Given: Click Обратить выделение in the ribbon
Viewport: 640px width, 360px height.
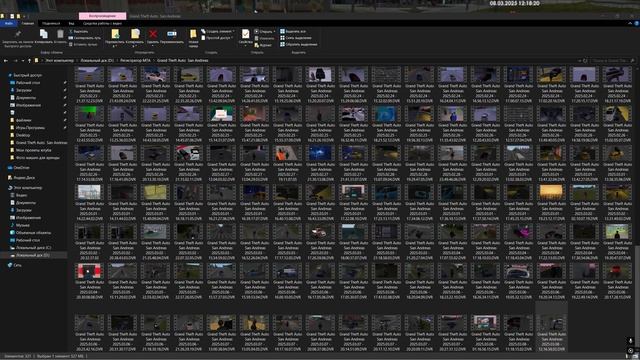Looking at the screenshot, I should 298,44.
